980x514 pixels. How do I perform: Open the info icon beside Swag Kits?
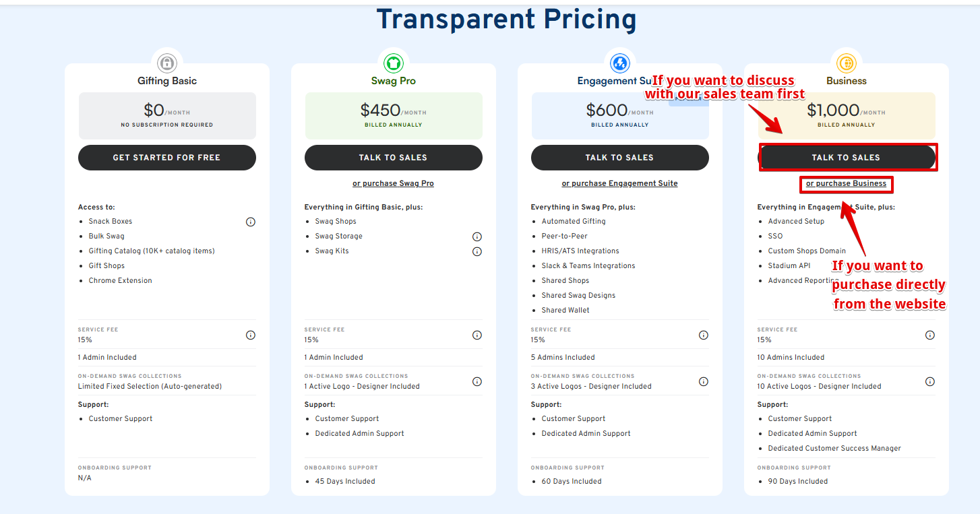click(477, 251)
